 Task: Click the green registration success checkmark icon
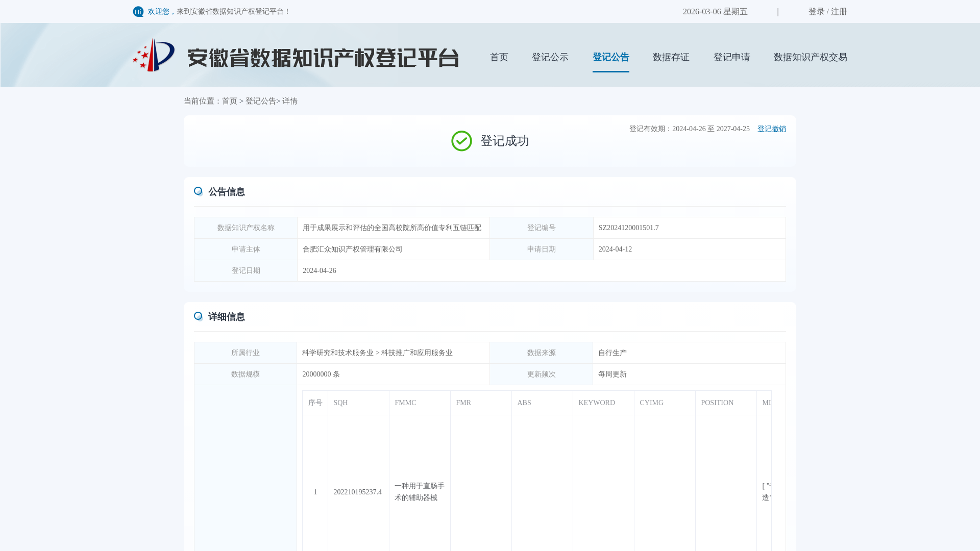pos(461,141)
